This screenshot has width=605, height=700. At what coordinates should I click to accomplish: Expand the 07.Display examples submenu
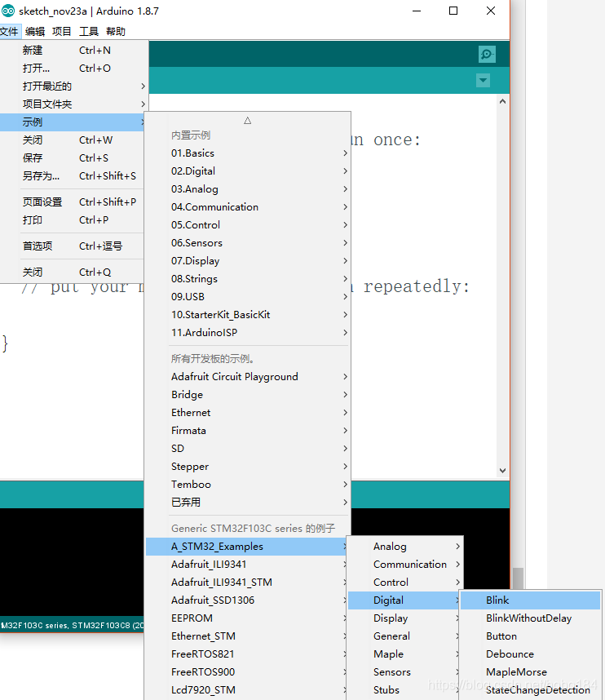point(195,260)
